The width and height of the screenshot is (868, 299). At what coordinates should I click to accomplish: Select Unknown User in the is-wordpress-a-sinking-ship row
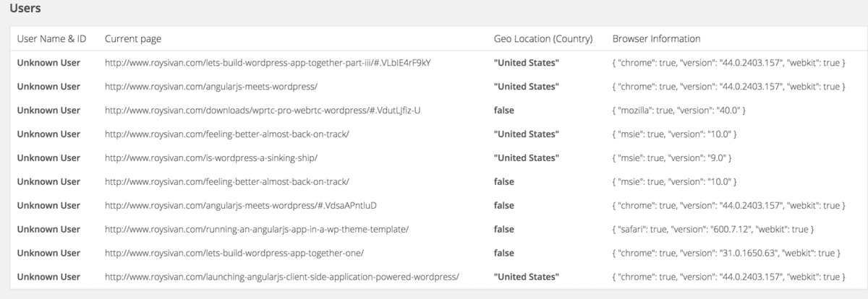pyautogui.click(x=48, y=158)
